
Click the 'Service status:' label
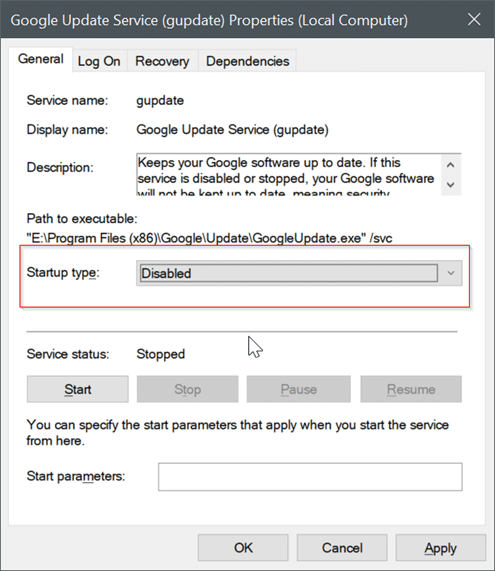point(68,354)
